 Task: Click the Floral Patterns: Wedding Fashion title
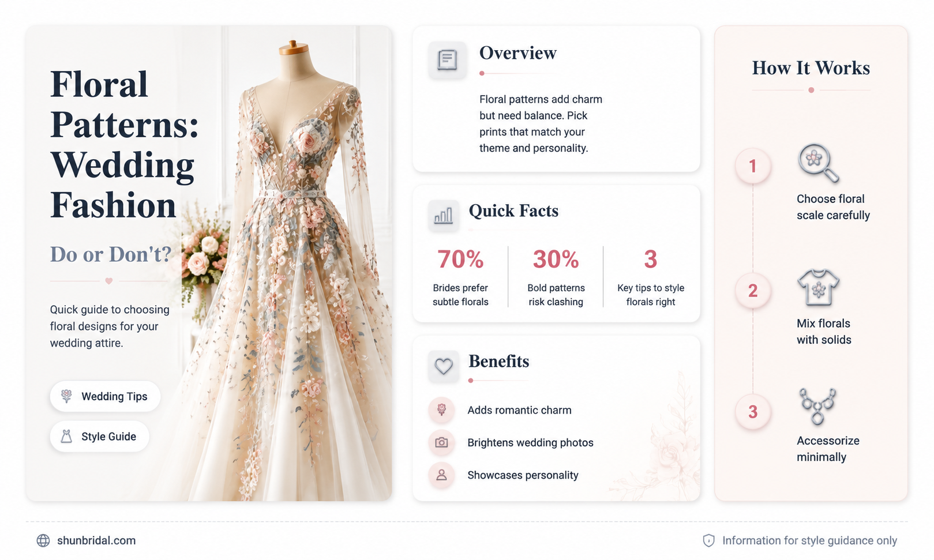(124, 144)
